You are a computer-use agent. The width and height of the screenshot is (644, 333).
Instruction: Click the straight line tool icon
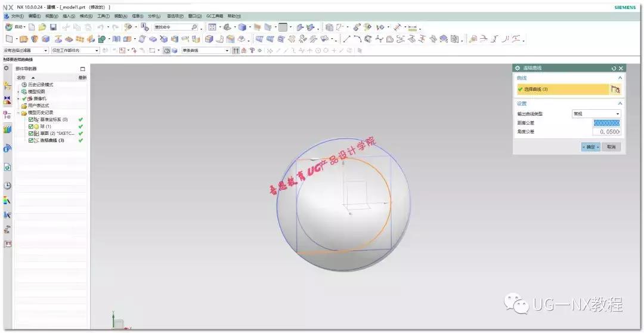(x=347, y=39)
